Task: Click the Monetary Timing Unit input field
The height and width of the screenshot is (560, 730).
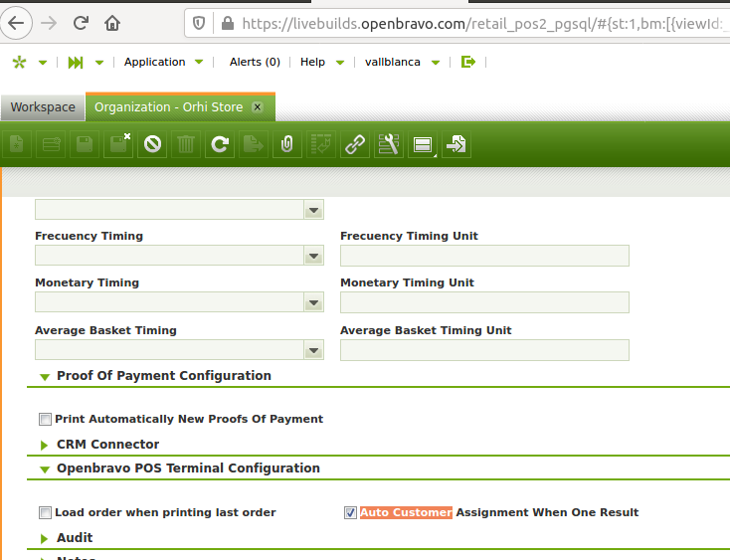Action: pos(484,302)
